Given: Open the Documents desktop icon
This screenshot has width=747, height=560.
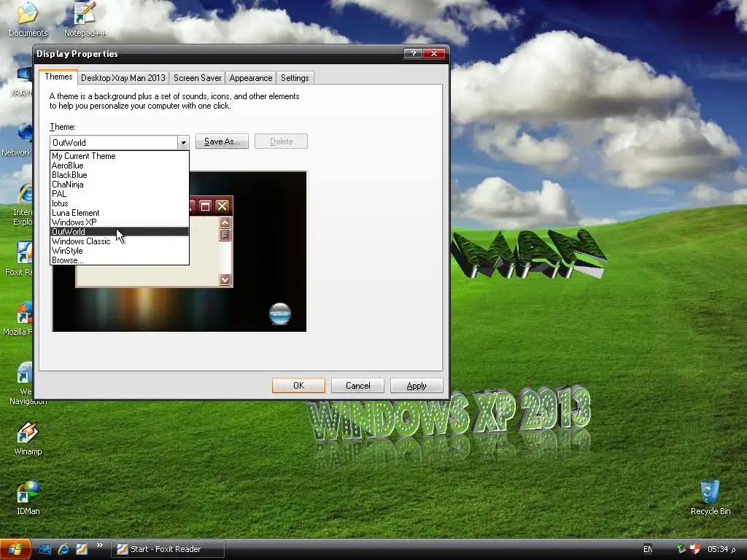Looking at the screenshot, I should click(28, 19).
